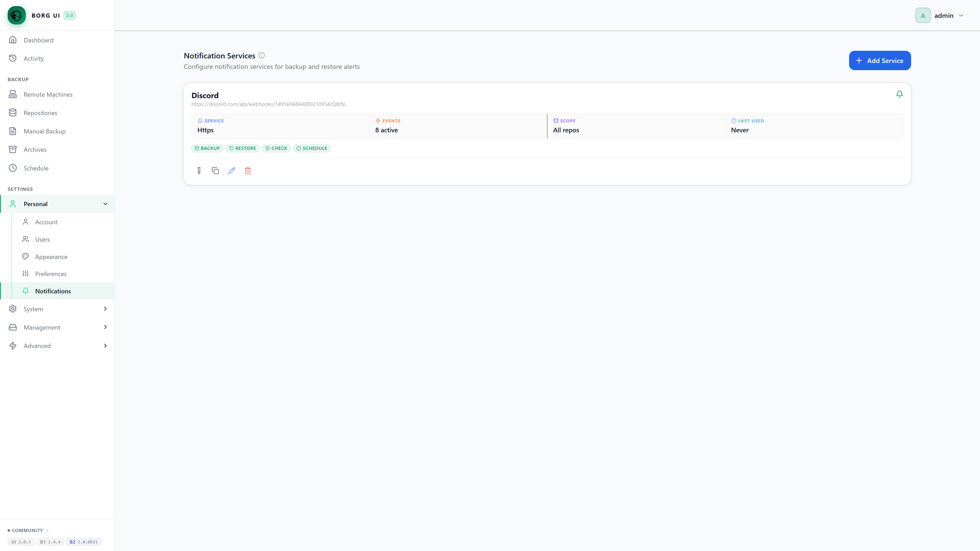Viewport: 980px width, 551px height.
Task: Click the Borg UI logo icon
Action: [x=16, y=15]
